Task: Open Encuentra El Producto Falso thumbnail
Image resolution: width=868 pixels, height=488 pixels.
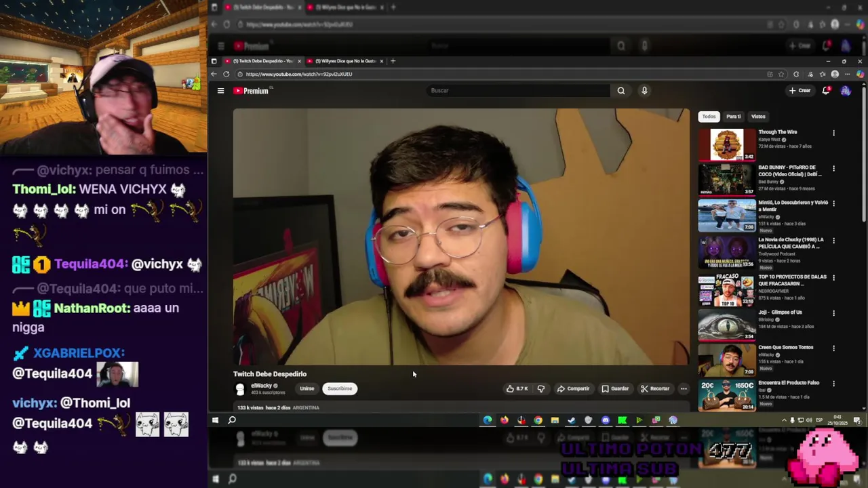Action: pos(727,395)
